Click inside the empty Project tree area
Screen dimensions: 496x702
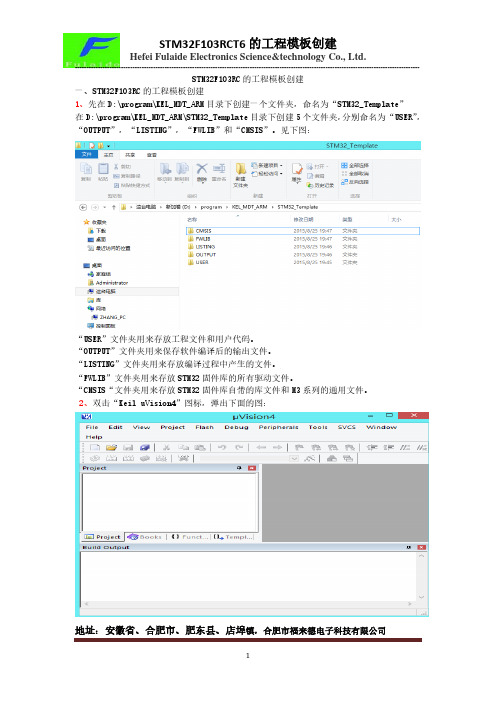[169, 501]
